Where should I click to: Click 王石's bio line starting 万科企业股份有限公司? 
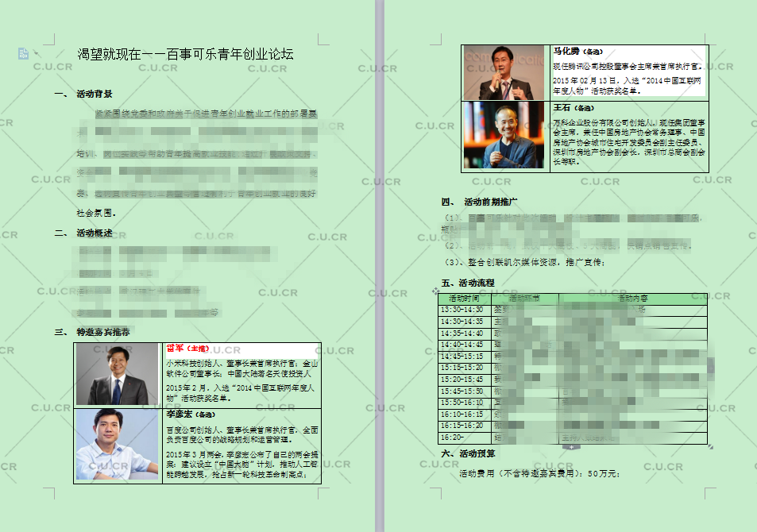click(629, 142)
